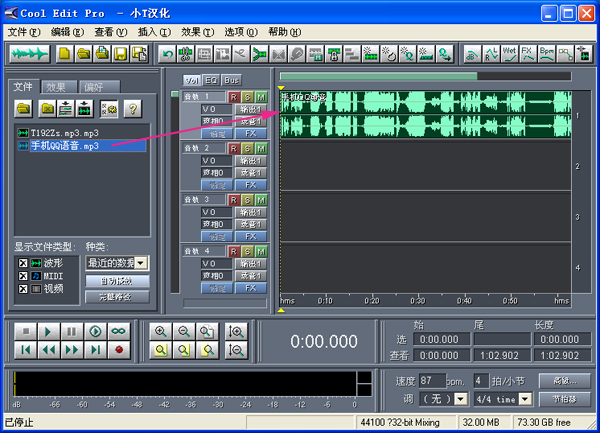Viewport: 600px width, 433px height.
Task: Select the Bus track controls tab
Action: [232, 80]
